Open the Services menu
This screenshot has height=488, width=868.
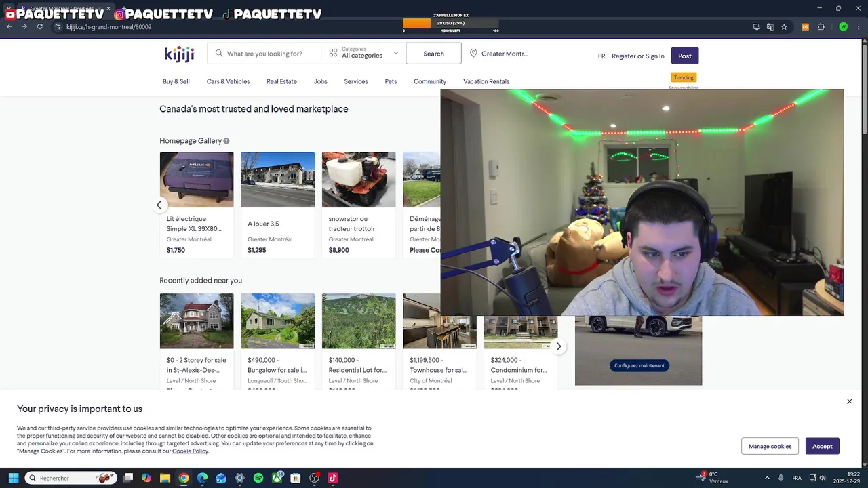click(356, 81)
